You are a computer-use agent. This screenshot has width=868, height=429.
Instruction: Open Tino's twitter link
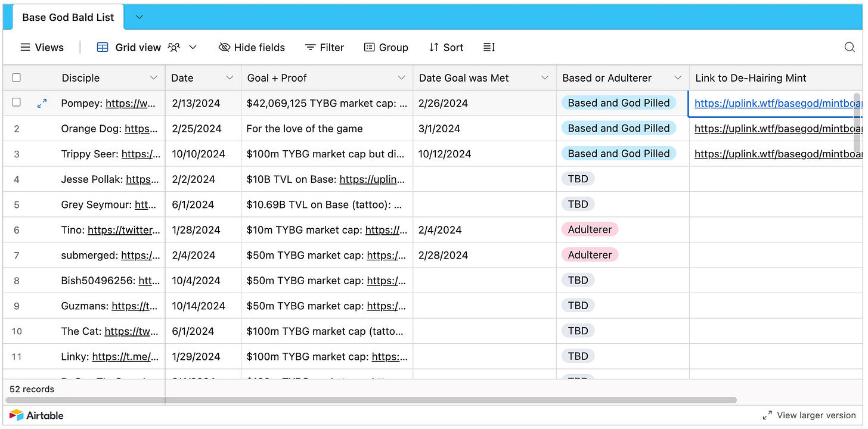click(x=125, y=230)
